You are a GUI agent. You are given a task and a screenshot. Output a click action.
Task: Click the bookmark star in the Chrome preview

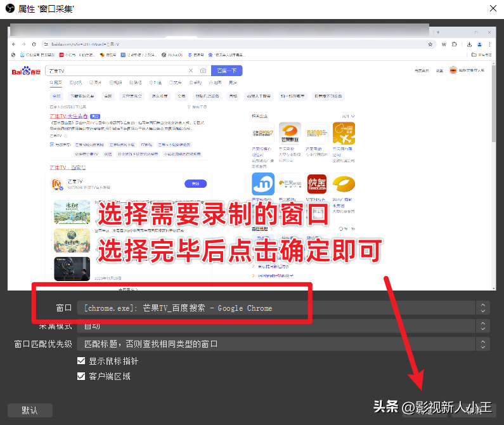[x=430, y=44]
